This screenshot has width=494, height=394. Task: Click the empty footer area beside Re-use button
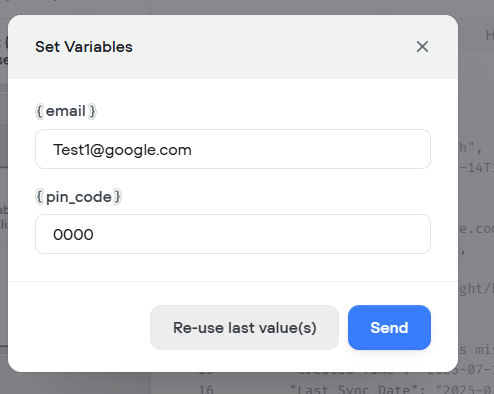[80, 327]
